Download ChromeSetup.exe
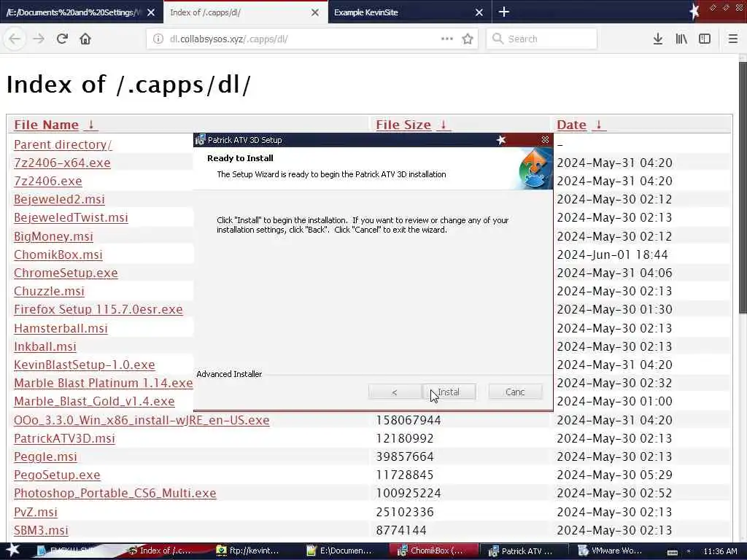The height and width of the screenshot is (560, 747). tap(66, 273)
